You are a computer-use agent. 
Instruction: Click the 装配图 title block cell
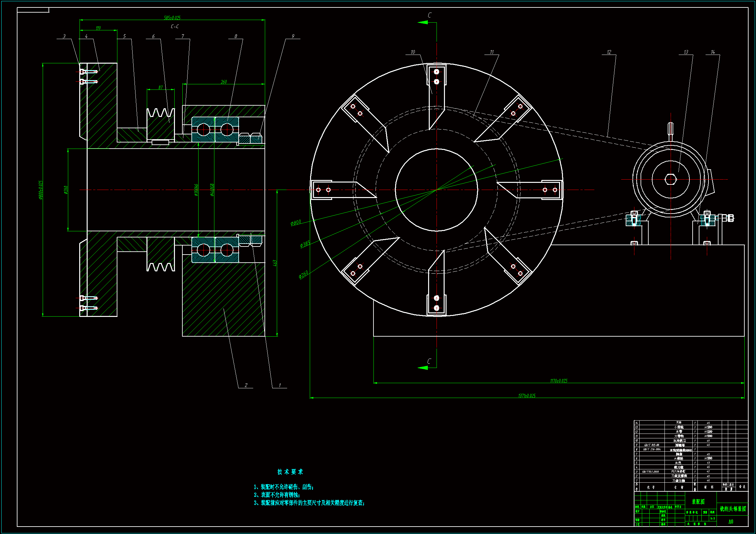point(698,502)
